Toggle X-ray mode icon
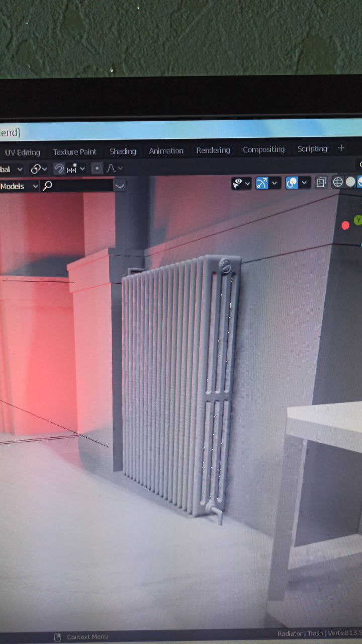Image resolution: width=362 pixels, height=644 pixels. tap(321, 182)
